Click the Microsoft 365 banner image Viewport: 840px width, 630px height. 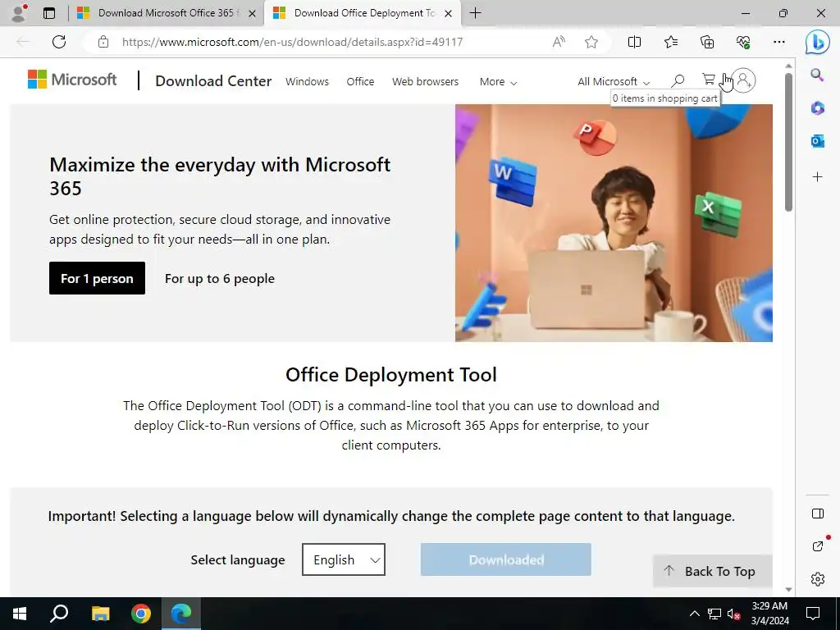pyautogui.click(x=614, y=223)
